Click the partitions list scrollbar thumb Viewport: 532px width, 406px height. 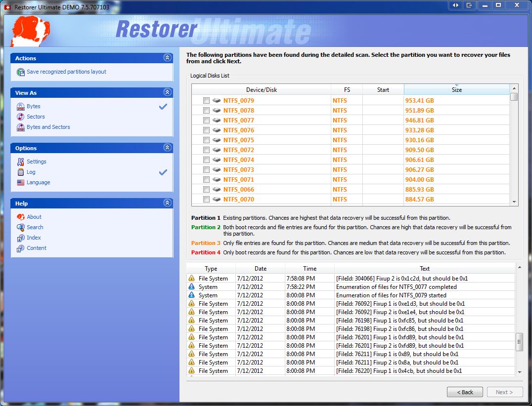click(x=514, y=97)
